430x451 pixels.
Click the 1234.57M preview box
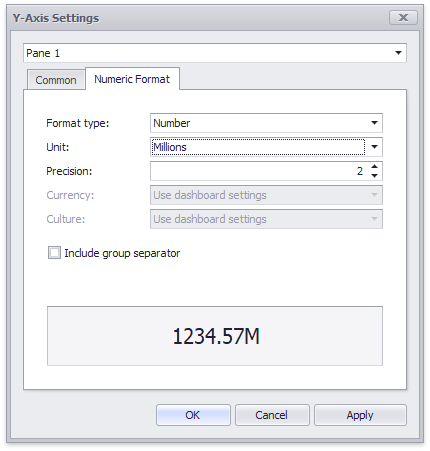point(215,336)
